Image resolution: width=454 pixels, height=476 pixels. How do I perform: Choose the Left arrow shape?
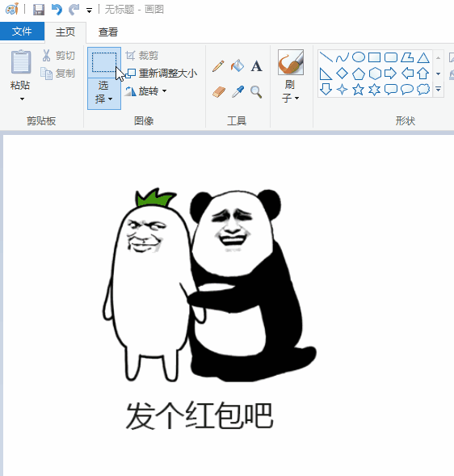407,74
